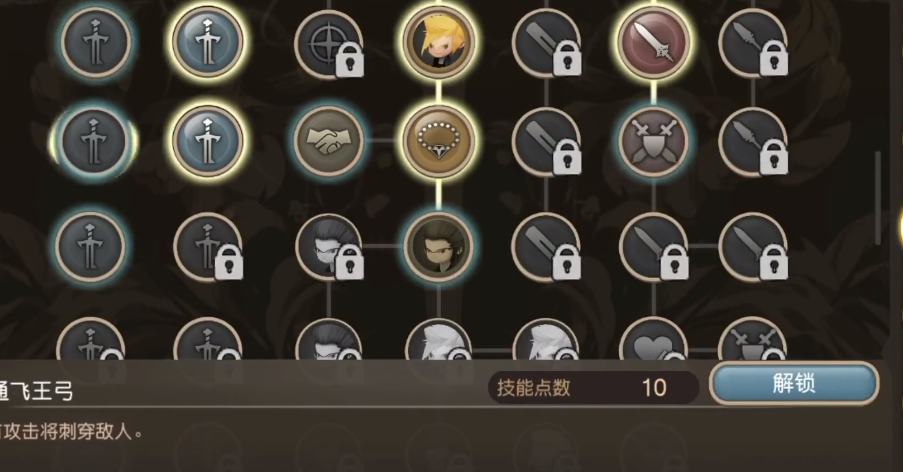Viewport: 903px width, 472px height.
Task: Open the handshake skill node
Action: click(329, 140)
